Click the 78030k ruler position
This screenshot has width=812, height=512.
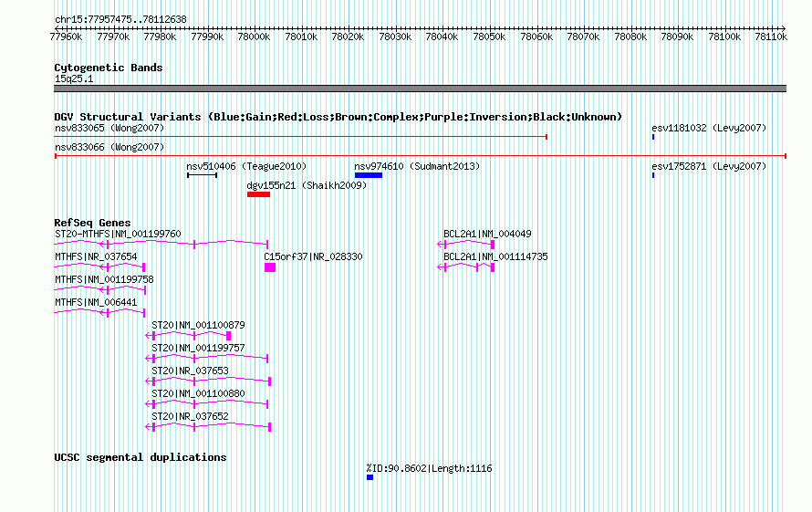395,37
